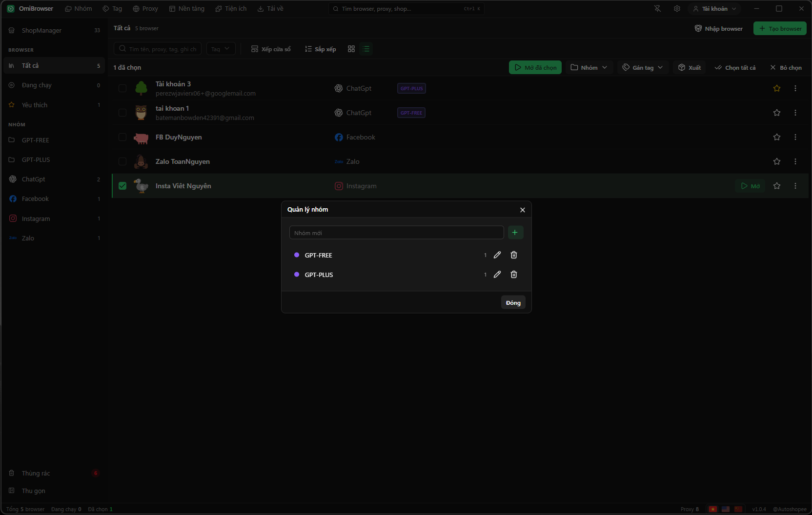Image resolution: width=812 pixels, height=515 pixels.
Task: Open Thùng rác trash in sidebar
Action: (x=54, y=473)
